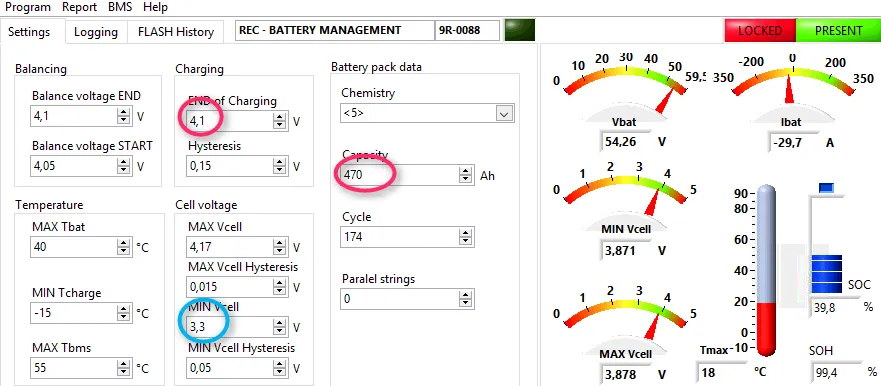Click the MAX Vcell Hysteresis field
This screenshot has height=386, width=881.
pyautogui.click(x=229, y=287)
